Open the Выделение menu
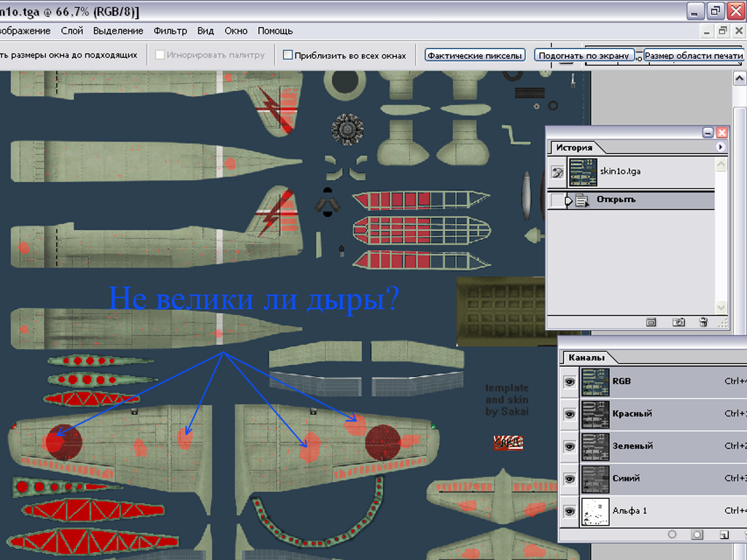Screen dimensions: 747x560 [x=118, y=31]
